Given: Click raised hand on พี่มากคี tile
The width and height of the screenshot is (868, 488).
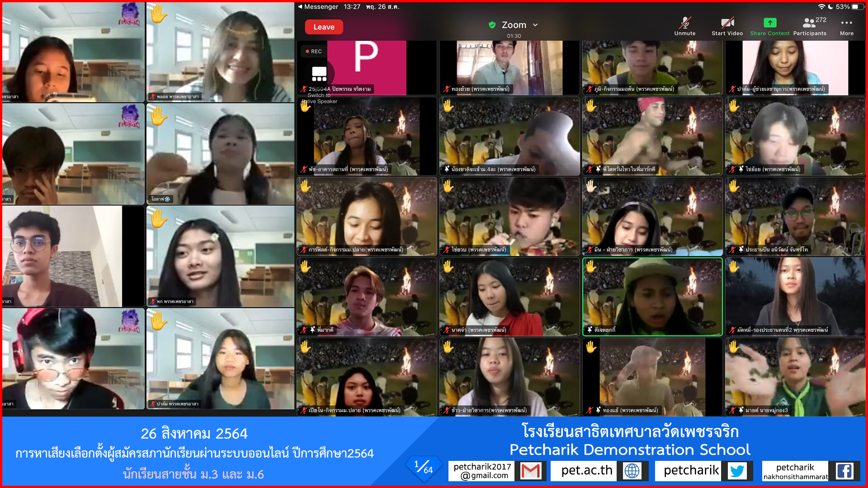Looking at the screenshot, I should pos(306,267).
